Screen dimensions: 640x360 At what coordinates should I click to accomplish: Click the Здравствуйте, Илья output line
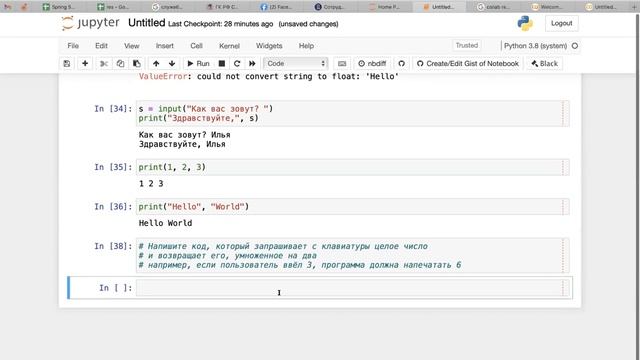pyautogui.click(x=182, y=144)
